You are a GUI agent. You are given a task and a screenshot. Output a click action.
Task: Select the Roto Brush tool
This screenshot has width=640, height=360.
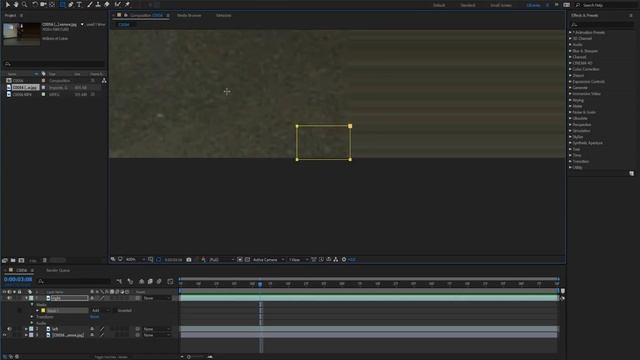coord(118,4)
